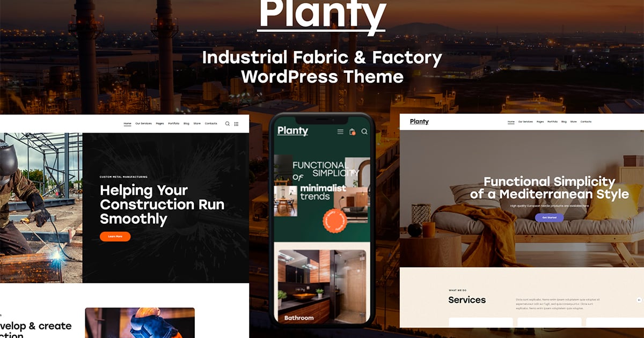This screenshot has height=338, width=644.
Task: Open the hamburger menu in the phone mockup
Action: 340,131
